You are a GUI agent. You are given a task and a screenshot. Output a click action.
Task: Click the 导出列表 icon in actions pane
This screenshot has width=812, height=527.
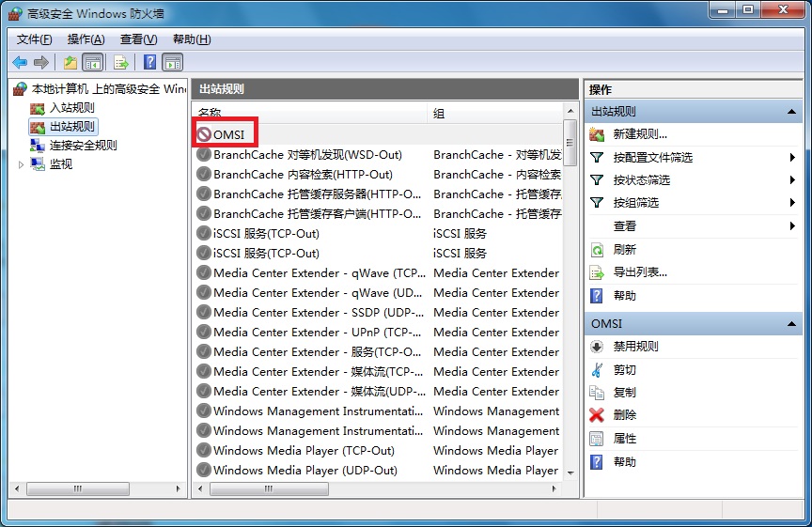[x=597, y=272]
